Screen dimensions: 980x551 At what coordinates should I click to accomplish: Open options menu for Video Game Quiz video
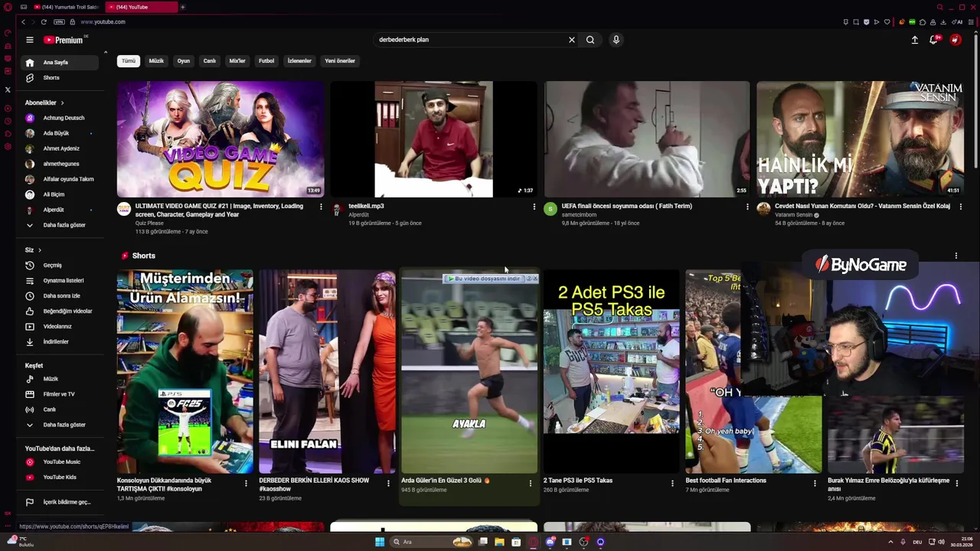click(x=321, y=207)
